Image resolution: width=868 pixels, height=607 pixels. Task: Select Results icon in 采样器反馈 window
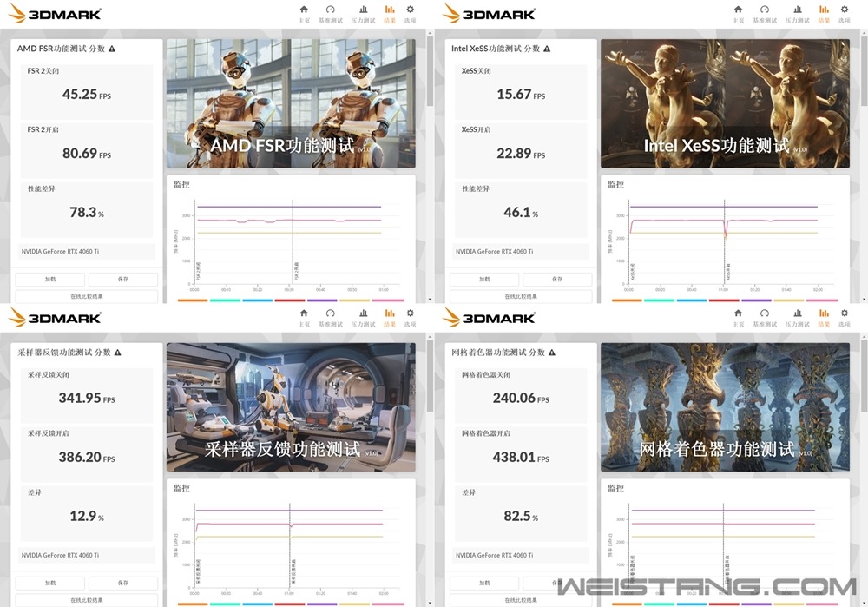[390, 313]
